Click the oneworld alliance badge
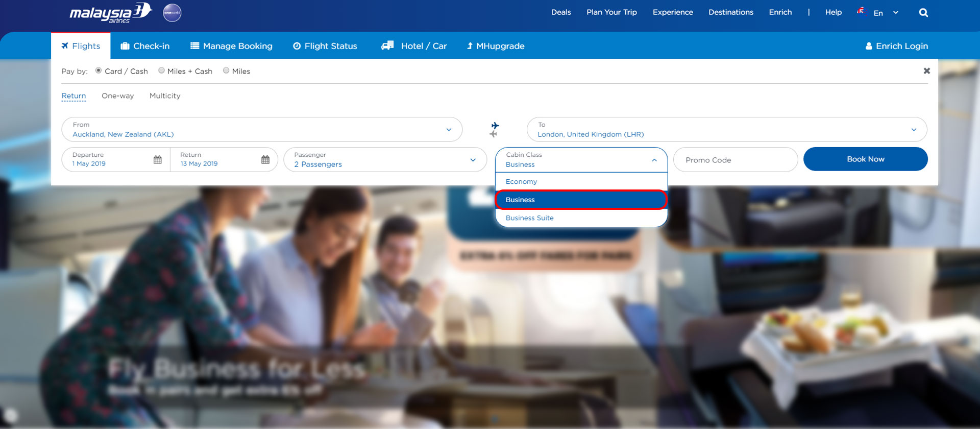Viewport: 980px width, 429px height. coord(172,13)
